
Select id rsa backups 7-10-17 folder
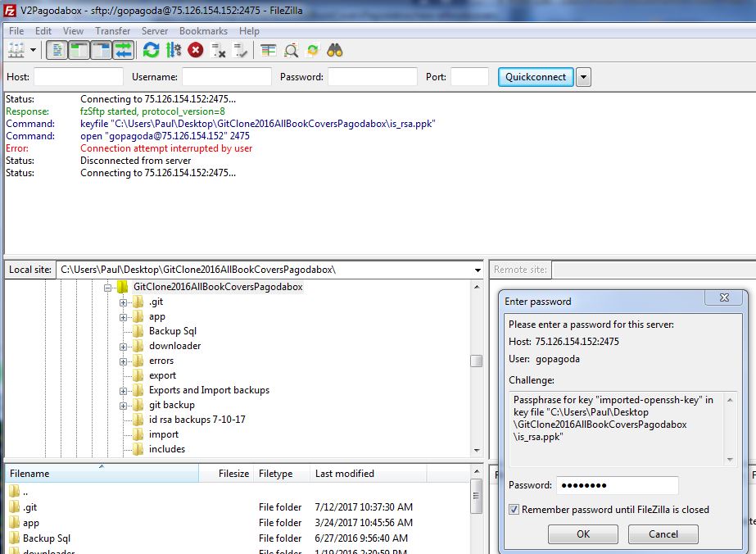click(x=197, y=420)
